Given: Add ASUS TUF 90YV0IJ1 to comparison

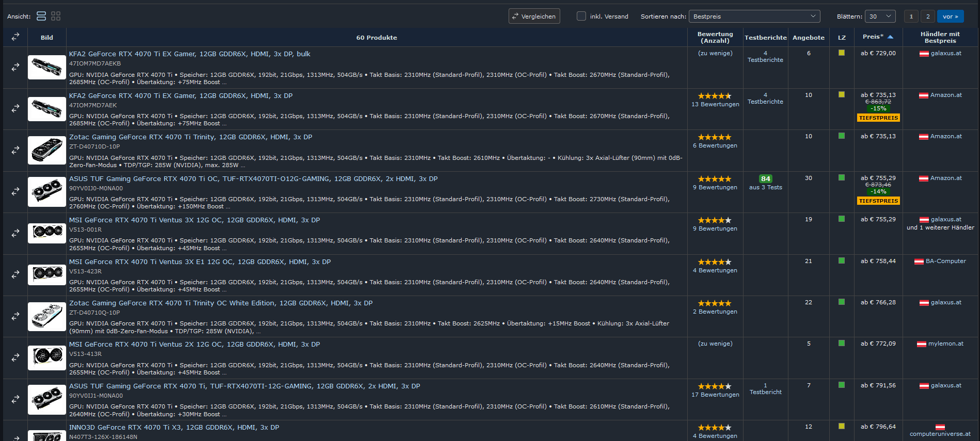Looking at the screenshot, I should [15, 399].
